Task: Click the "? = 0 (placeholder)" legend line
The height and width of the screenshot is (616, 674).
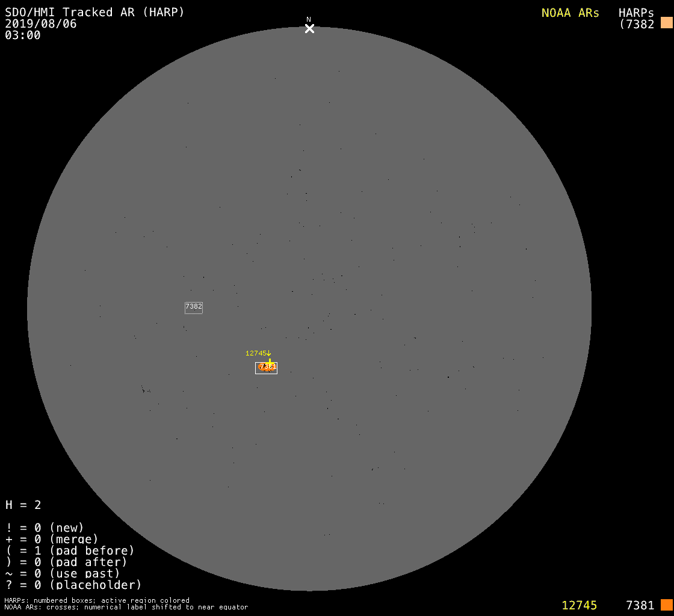Action: (73, 585)
